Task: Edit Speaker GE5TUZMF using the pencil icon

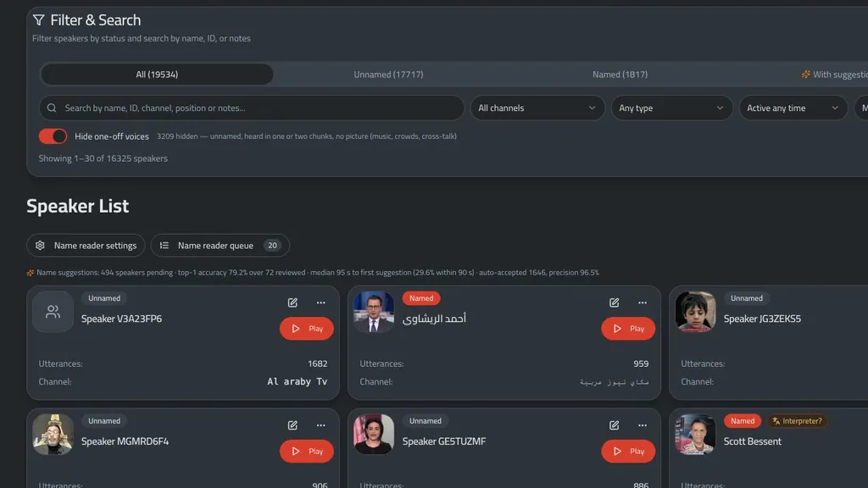Action: (x=614, y=425)
